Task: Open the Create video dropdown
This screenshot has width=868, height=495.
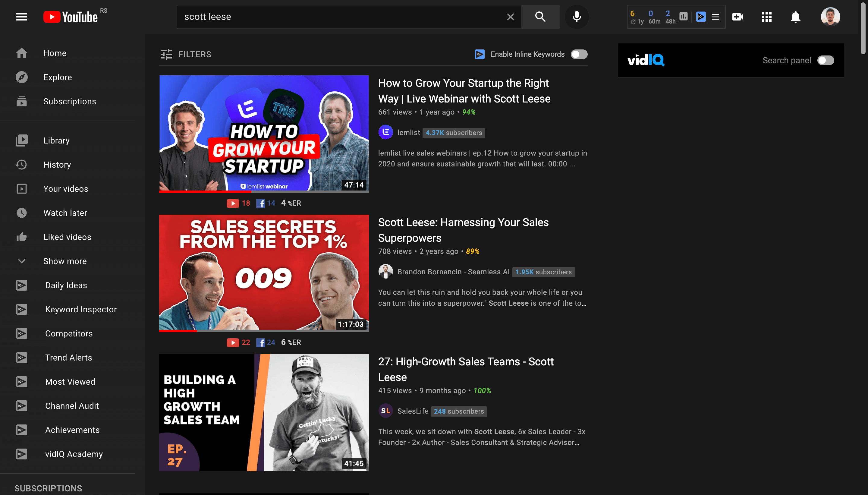Action: point(737,17)
